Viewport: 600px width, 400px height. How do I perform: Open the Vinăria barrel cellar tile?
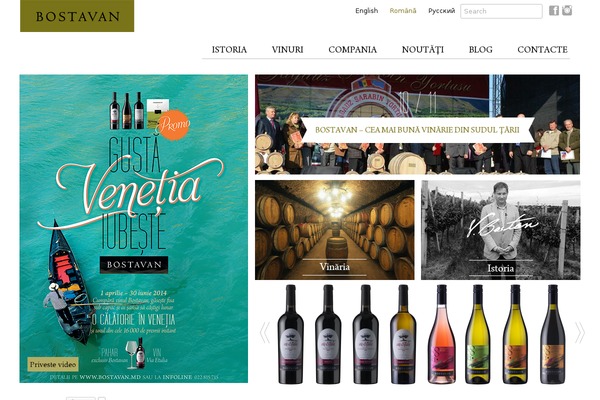pos(334,230)
